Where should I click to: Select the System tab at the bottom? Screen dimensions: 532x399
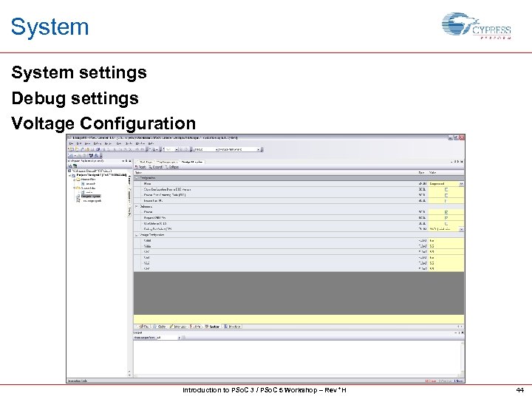(212, 327)
